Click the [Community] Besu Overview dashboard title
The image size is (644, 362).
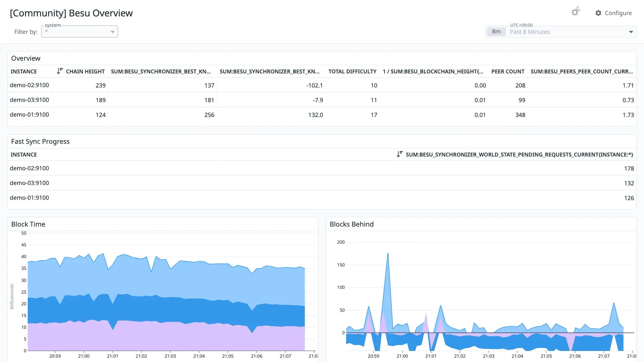click(x=71, y=13)
